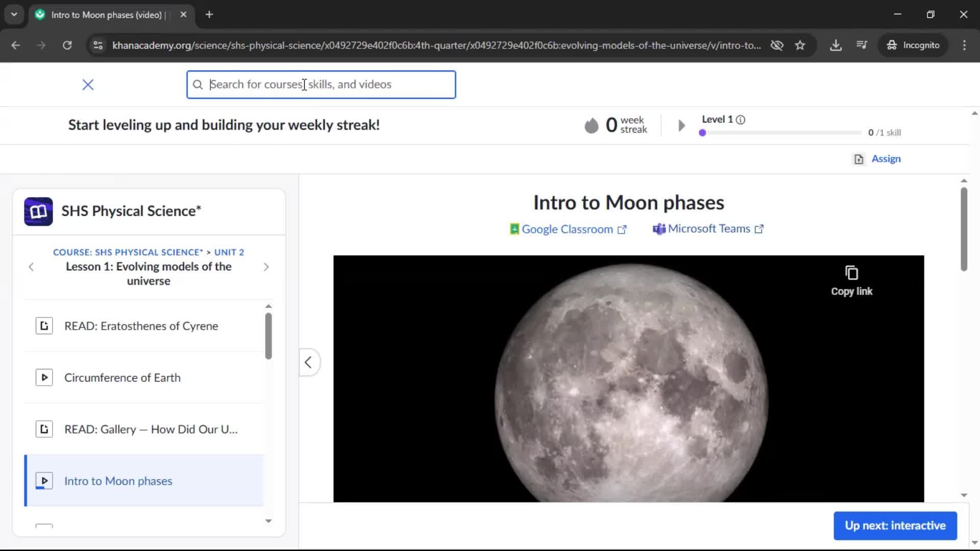
Task: Click the search field for courses, skills, and videos
Action: tap(321, 85)
